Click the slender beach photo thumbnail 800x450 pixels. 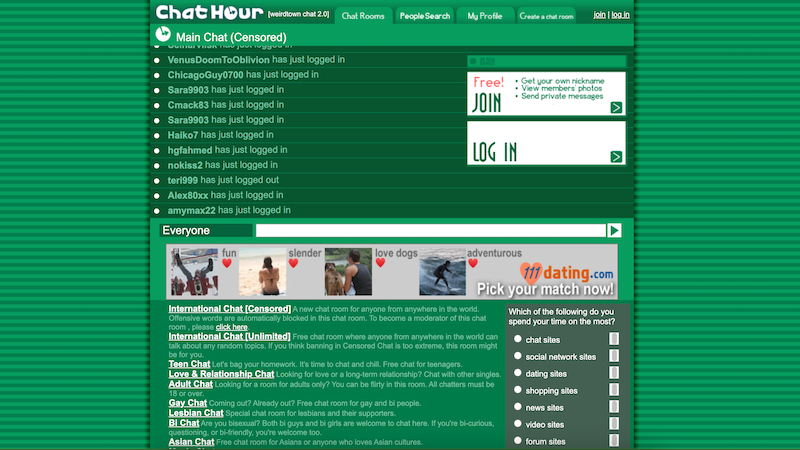(262, 271)
